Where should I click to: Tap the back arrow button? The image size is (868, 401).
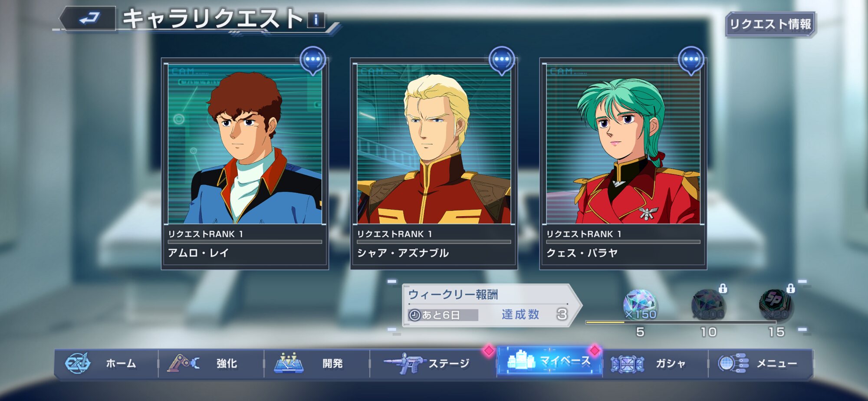pos(89,18)
